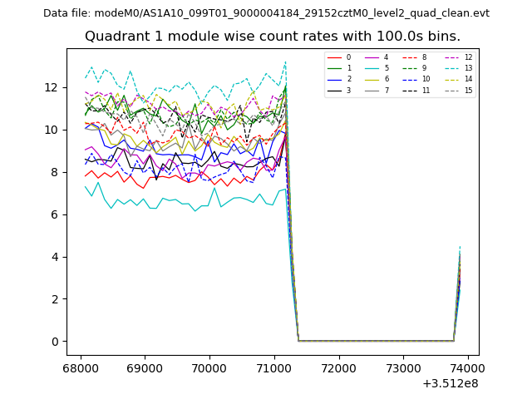Click the plot title about Quadrant 1
The image size is (532, 399).
click(273, 37)
